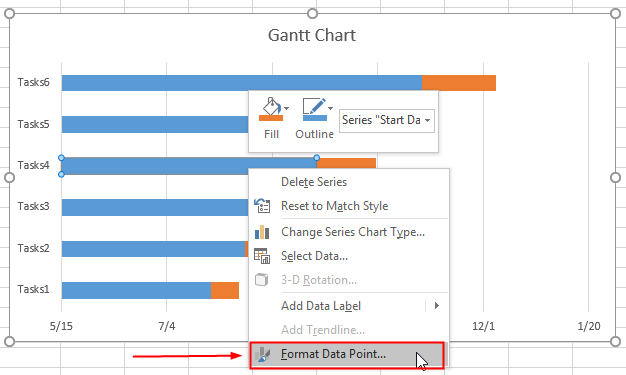Click the 12/1 date axis label

point(483,326)
